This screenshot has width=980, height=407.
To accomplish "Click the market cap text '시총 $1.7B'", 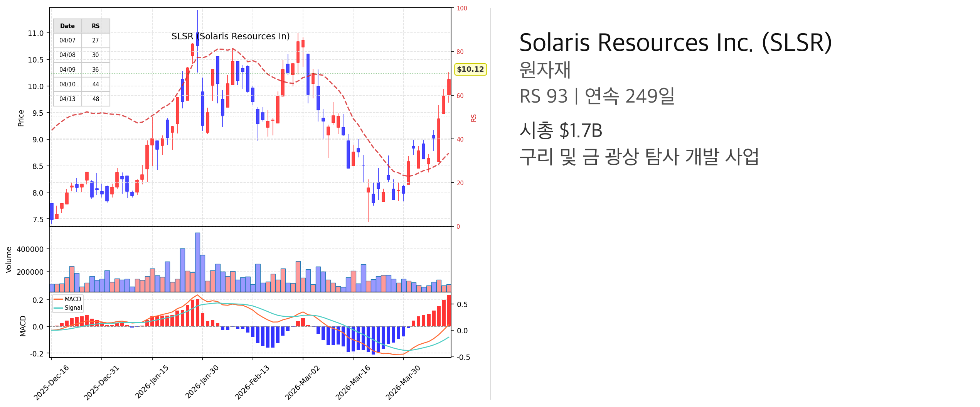I will (561, 130).
